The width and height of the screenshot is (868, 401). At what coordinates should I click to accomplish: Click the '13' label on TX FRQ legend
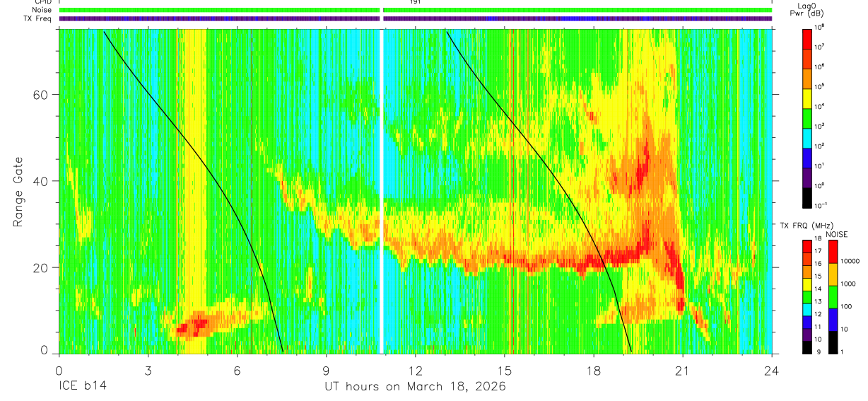818,303
